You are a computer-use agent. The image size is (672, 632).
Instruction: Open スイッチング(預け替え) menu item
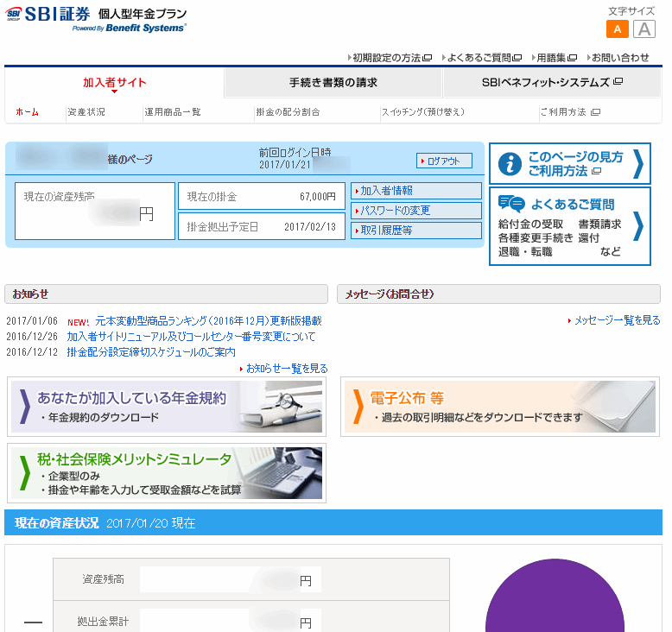pyautogui.click(x=422, y=112)
